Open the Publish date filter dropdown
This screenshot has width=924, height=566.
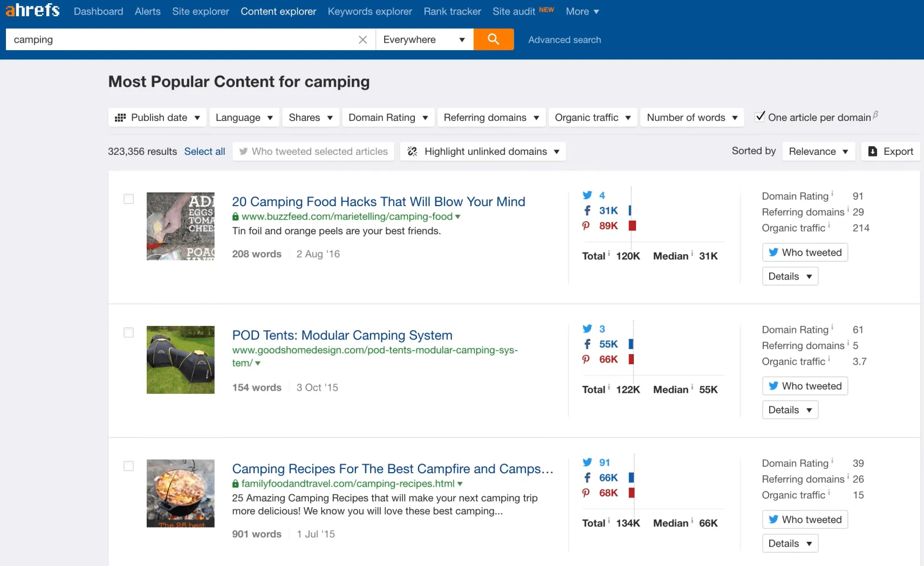tap(158, 118)
